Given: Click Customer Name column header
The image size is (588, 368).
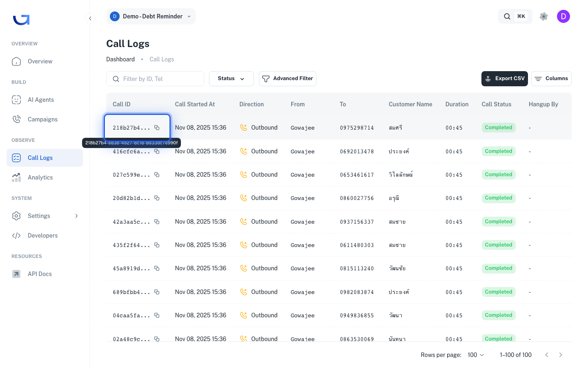Looking at the screenshot, I should pos(410,104).
